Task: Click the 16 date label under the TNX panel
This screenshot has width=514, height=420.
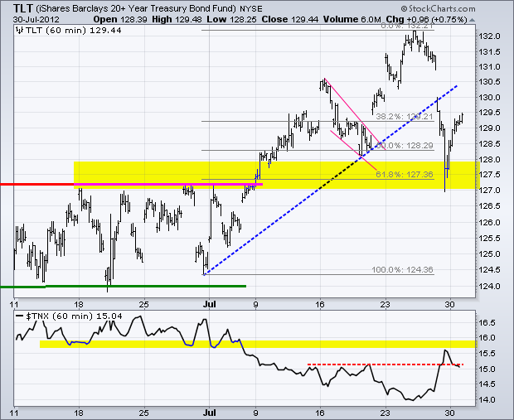Action: tap(320, 413)
